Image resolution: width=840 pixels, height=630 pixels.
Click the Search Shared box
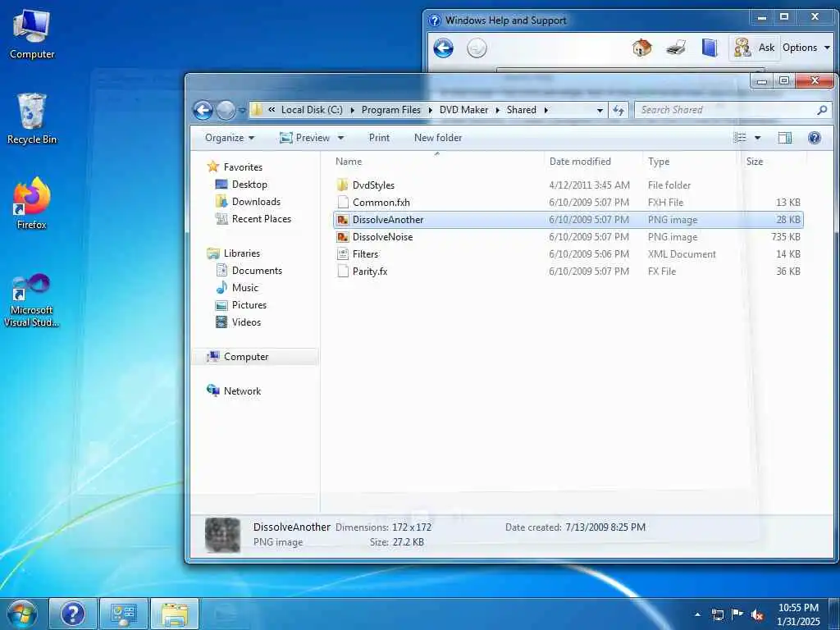coord(733,110)
